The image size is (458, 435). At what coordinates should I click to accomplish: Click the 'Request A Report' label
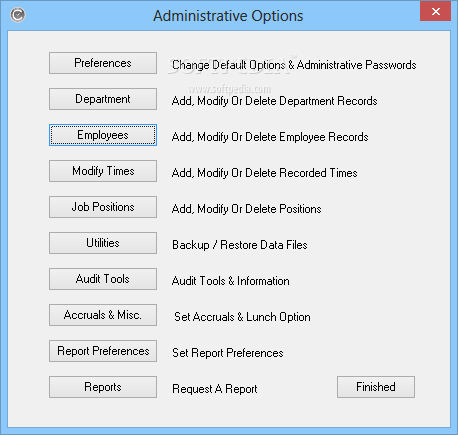pos(215,389)
